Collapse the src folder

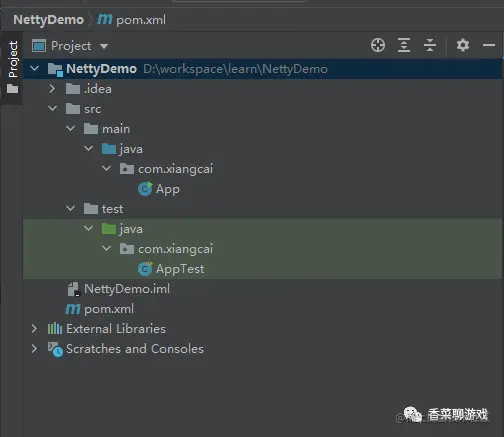click(x=52, y=108)
